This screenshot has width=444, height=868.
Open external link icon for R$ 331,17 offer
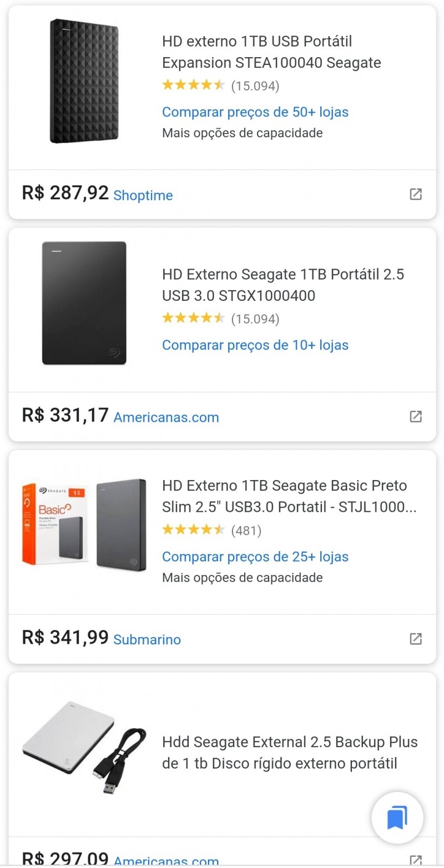pos(415,416)
